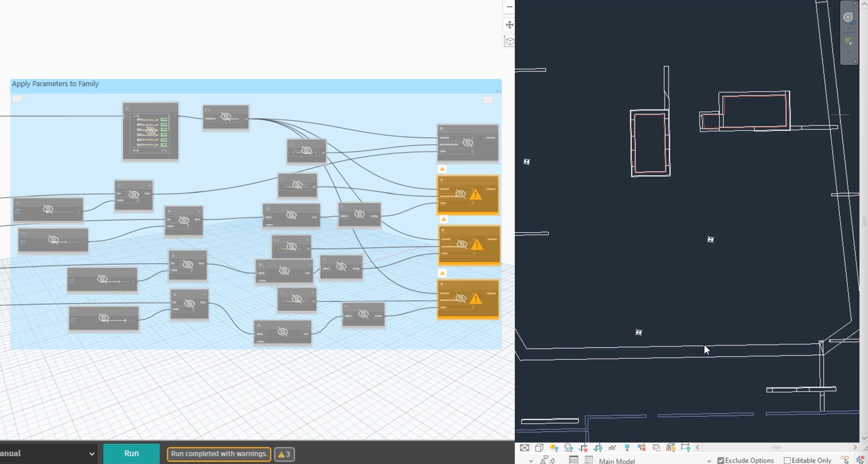Toggle Shadows icon in view control bar
The width and height of the screenshot is (868, 464).
pyautogui.click(x=568, y=448)
